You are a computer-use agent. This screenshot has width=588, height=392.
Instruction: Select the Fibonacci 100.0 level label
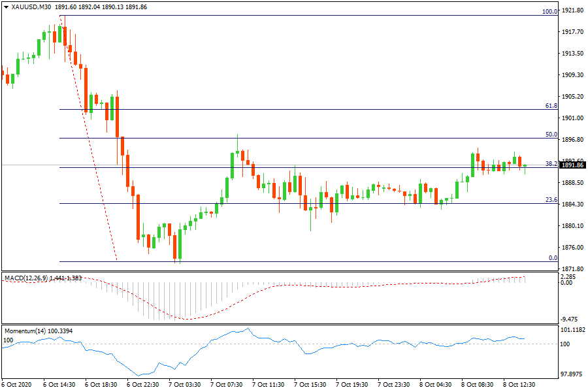550,12
